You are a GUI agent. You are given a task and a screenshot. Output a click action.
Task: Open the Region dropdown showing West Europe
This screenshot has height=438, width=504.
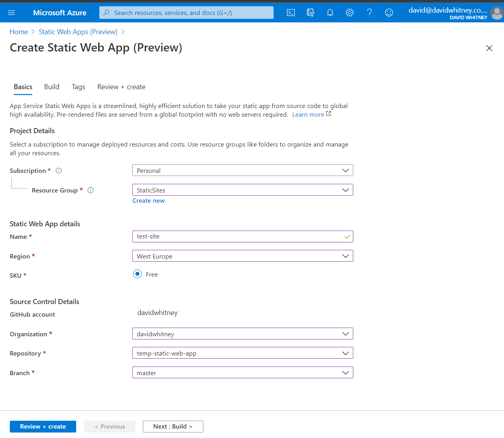click(x=243, y=256)
